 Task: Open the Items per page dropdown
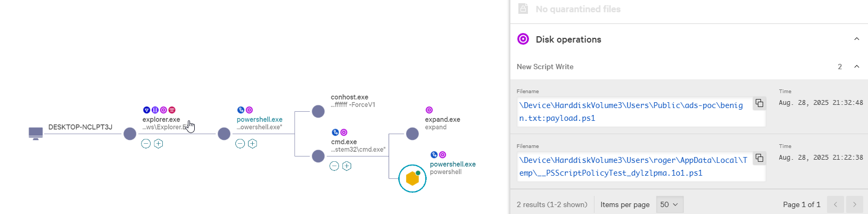669,204
